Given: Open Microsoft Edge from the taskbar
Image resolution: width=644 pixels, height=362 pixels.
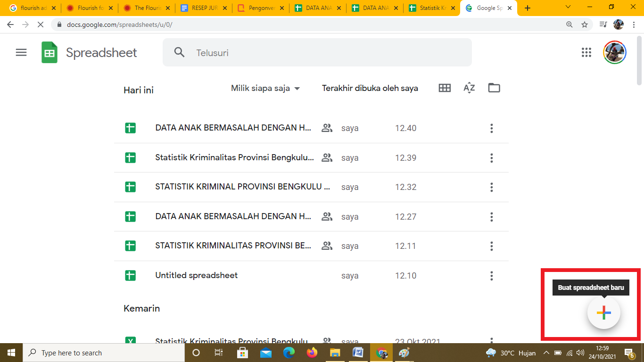Looking at the screenshot, I should coord(289,353).
